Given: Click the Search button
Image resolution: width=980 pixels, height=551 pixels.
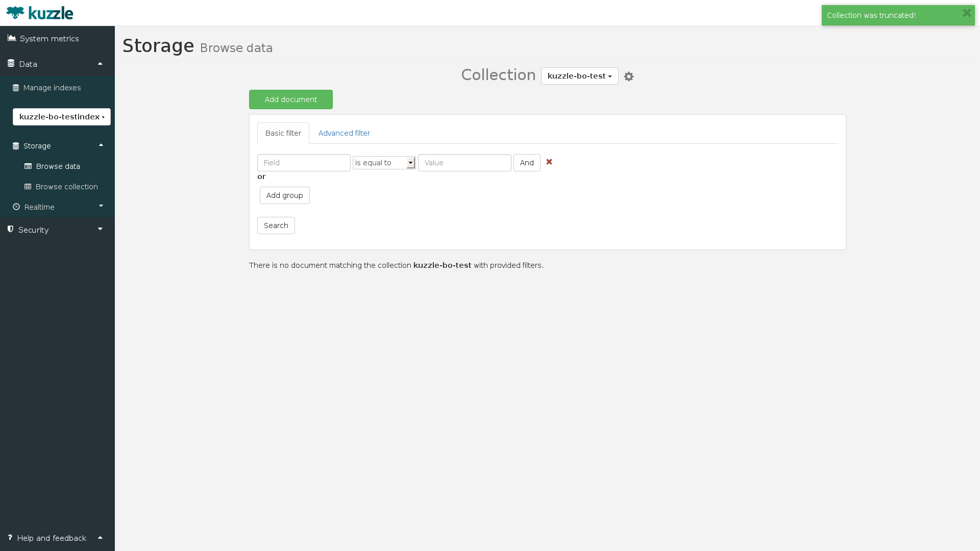Looking at the screenshot, I should 276,226.
